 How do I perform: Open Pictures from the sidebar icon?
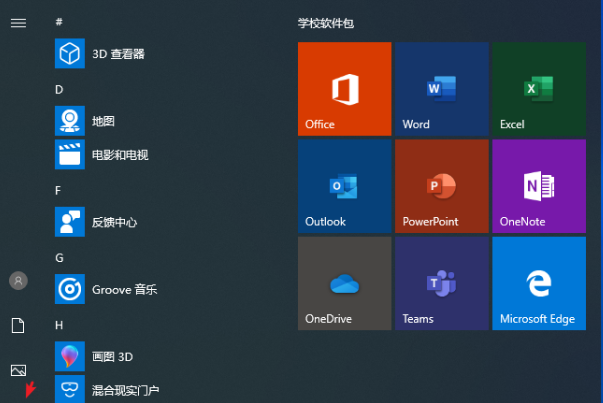pyautogui.click(x=18, y=370)
